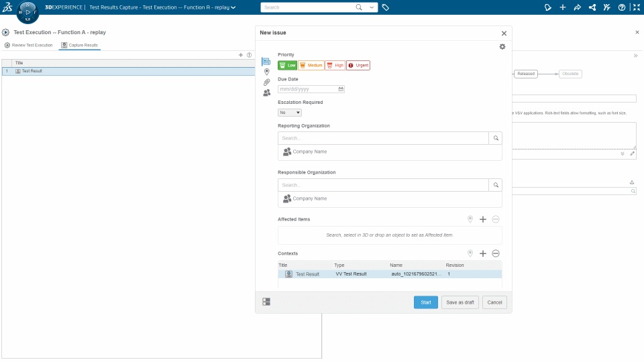Viewport: 644px width, 362px height.
Task: Click the Due Date input field
Action: click(x=308, y=89)
